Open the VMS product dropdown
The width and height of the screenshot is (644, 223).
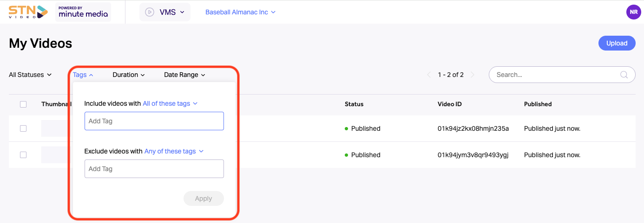(x=165, y=12)
